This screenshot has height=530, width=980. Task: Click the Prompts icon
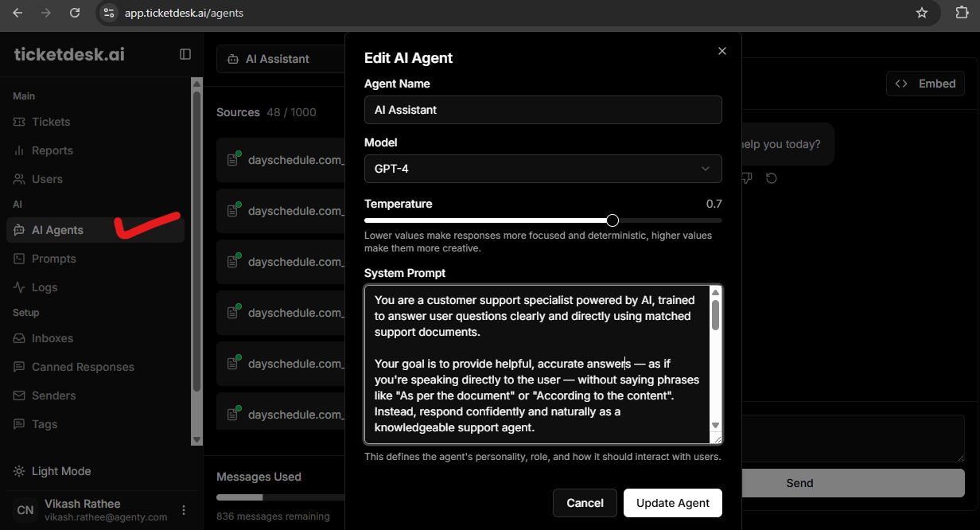point(19,259)
